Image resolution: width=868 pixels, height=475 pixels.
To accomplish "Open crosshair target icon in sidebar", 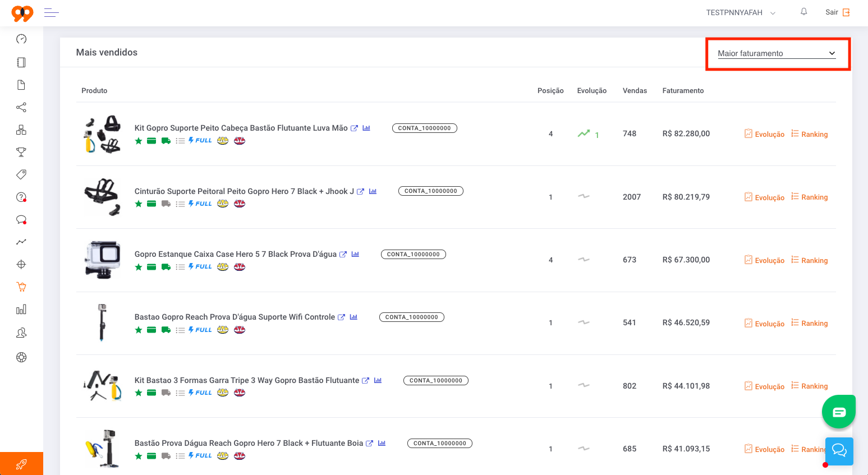I will point(21,264).
